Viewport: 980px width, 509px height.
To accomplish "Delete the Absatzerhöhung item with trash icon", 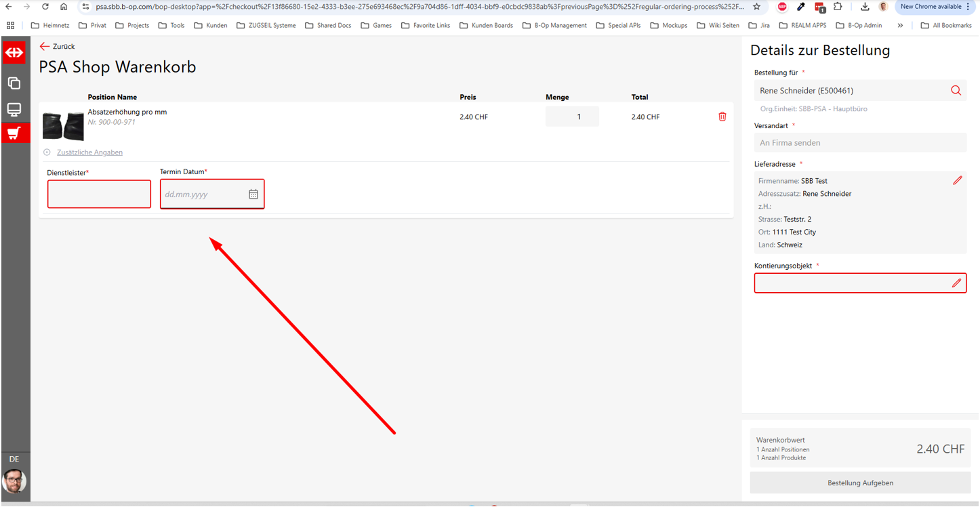I will pos(722,117).
